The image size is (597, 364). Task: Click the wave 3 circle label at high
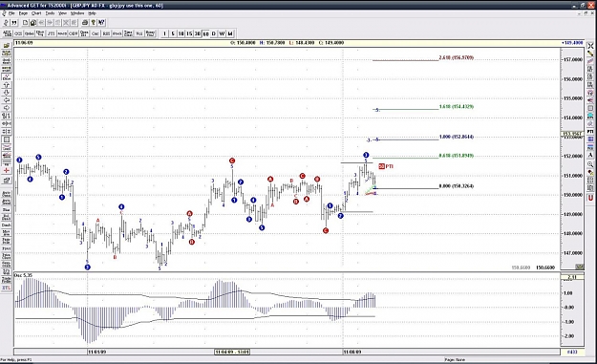(366, 155)
